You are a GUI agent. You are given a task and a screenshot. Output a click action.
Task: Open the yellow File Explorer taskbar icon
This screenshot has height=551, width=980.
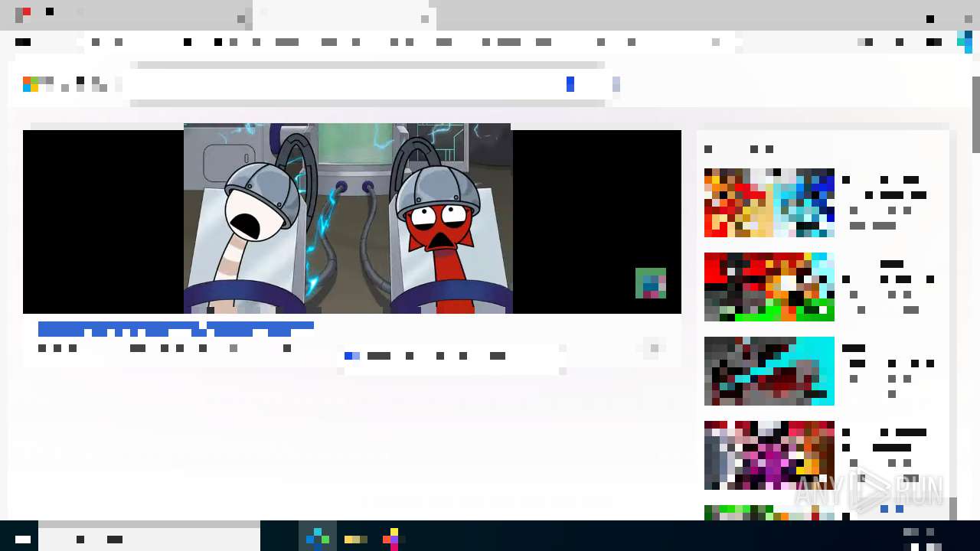coord(356,540)
